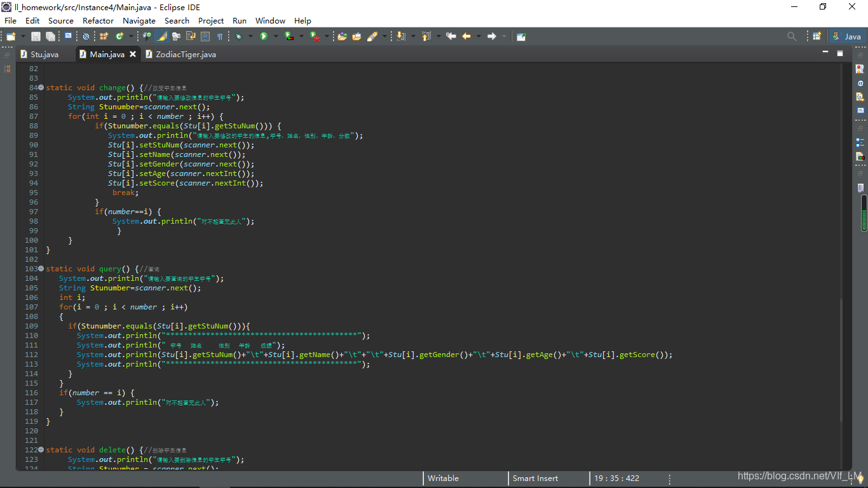The width and height of the screenshot is (868, 488).
Task: Collapse the query() method at line 103
Action: point(41,269)
